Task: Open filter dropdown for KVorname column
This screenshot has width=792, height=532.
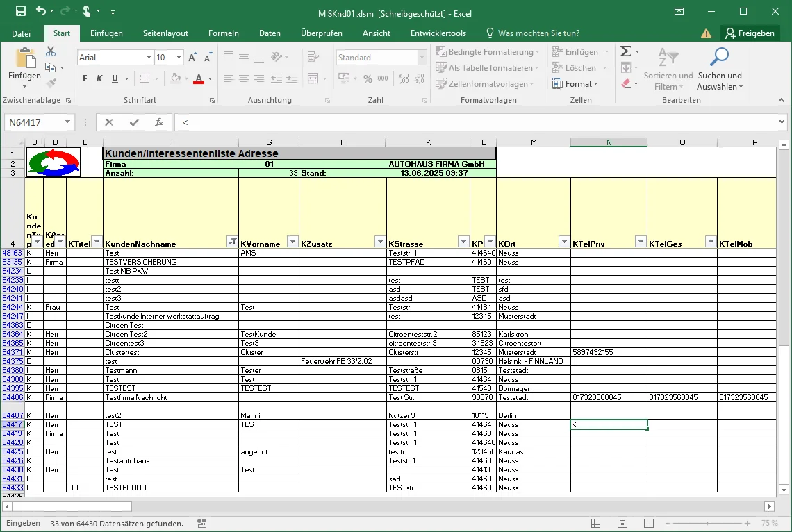Action: (x=292, y=242)
